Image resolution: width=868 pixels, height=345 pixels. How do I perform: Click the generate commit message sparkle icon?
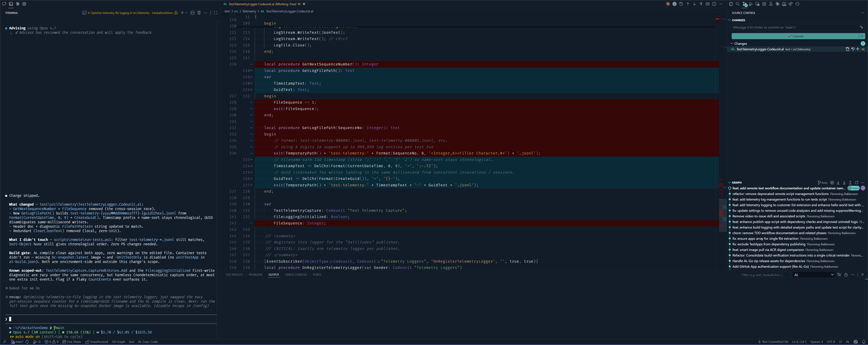pyautogui.click(x=861, y=27)
